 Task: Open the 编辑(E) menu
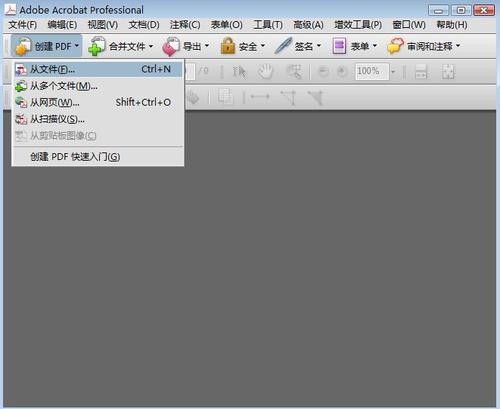(x=62, y=25)
